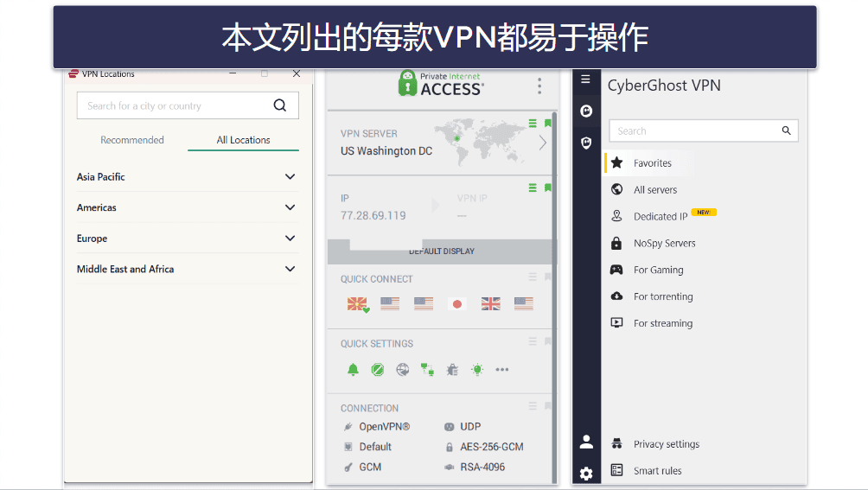Toggle bookmark on VPN Server tile
868x490 pixels.
(547, 124)
